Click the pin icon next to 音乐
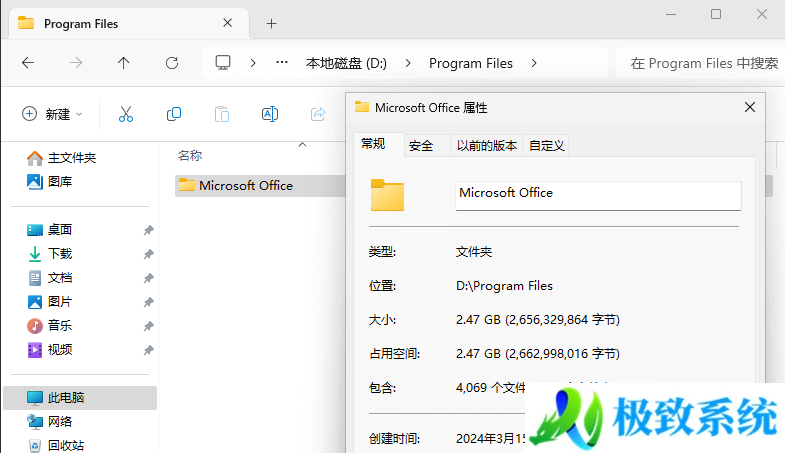 coord(148,326)
